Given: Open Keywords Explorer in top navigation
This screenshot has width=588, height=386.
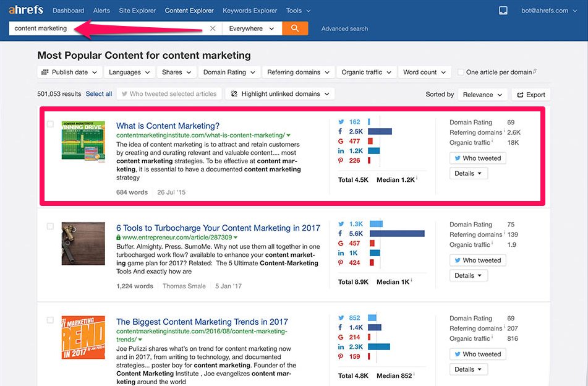Looking at the screenshot, I should pyautogui.click(x=250, y=11).
